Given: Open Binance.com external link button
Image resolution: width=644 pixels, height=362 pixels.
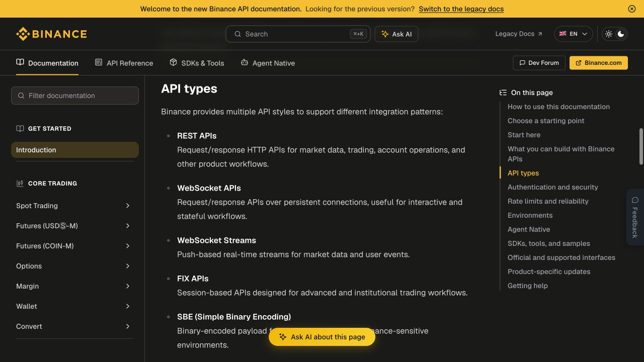Looking at the screenshot, I should (599, 63).
